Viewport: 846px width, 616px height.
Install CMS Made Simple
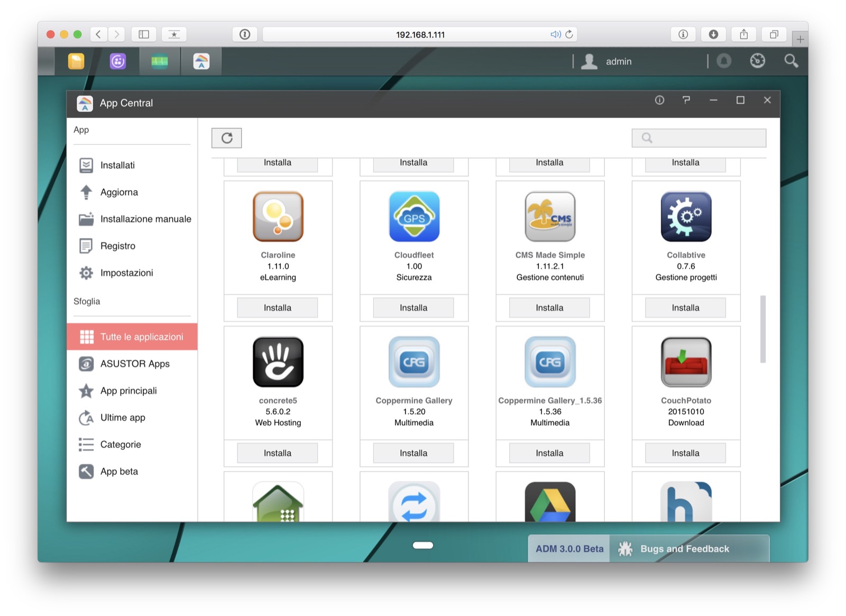point(549,308)
